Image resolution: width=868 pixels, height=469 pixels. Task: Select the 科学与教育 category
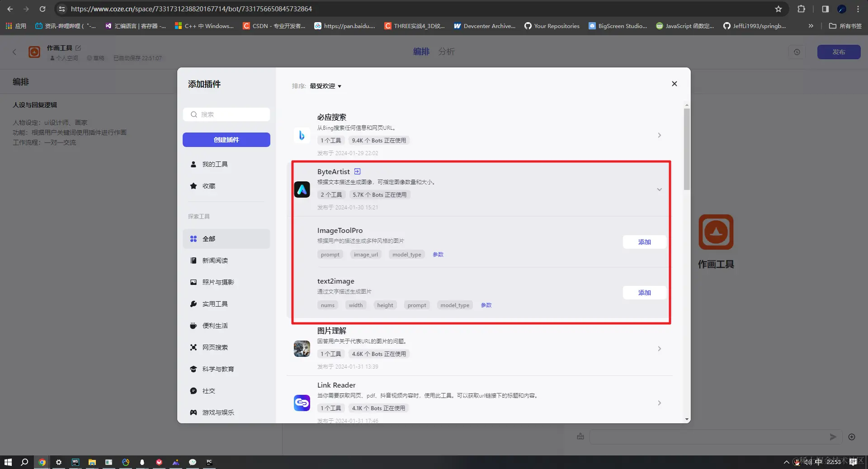[x=226, y=369]
